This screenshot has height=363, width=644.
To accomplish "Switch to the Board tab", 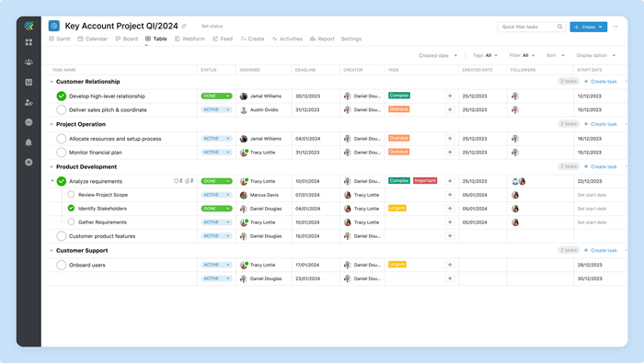I will [x=127, y=39].
